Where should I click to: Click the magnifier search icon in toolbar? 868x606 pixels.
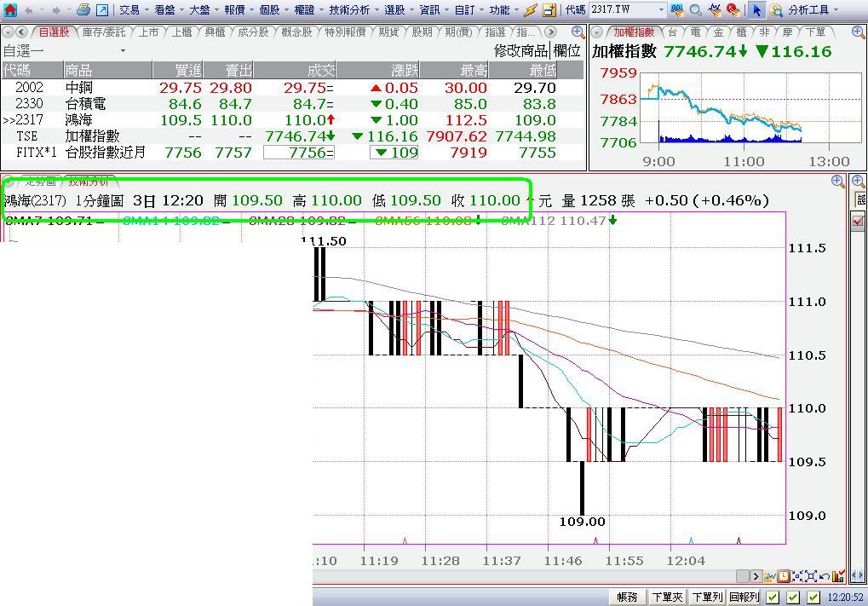click(696, 10)
